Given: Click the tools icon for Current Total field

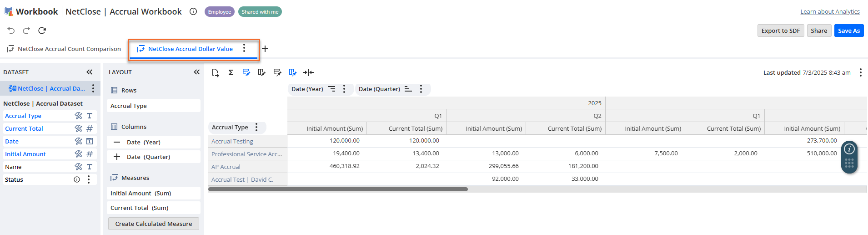Looking at the screenshot, I should tap(79, 128).
